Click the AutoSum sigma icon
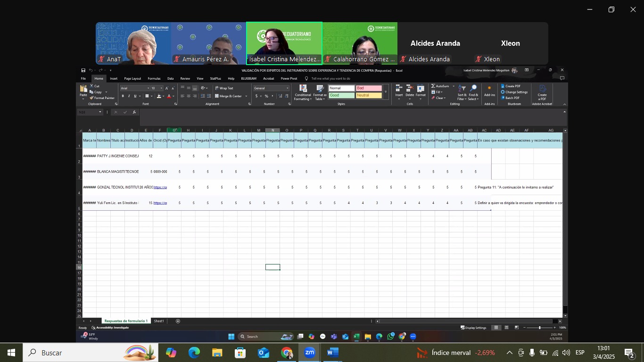The height and width of the screenshot is (362, 644). point(433,86)
